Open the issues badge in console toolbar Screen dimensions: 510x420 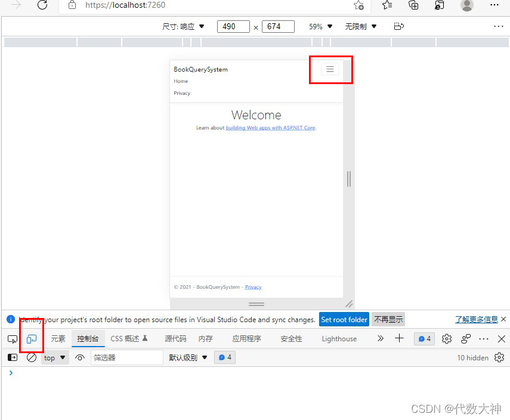pyautogui.click(x=225, y=357)
